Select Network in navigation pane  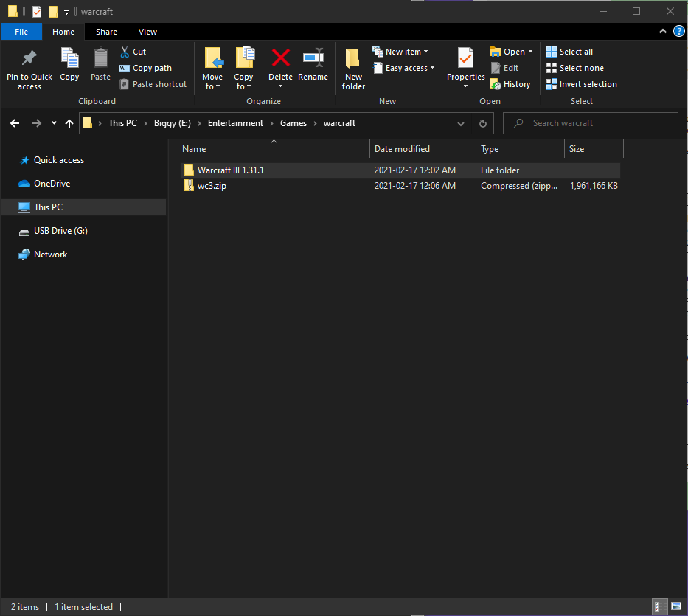(x=50, y=255)
